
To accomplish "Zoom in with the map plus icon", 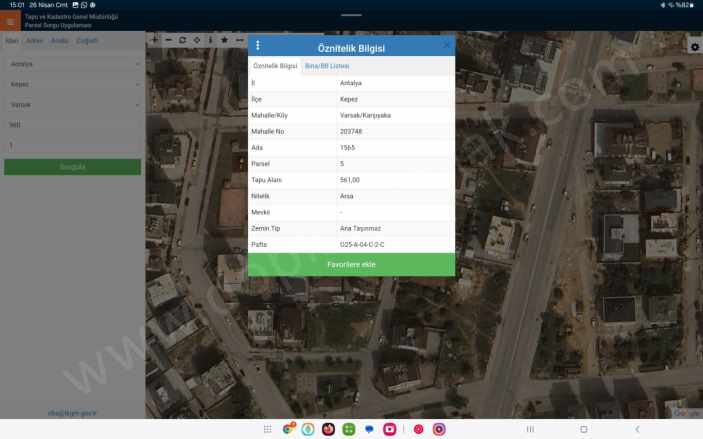I will tap(154, 40).
